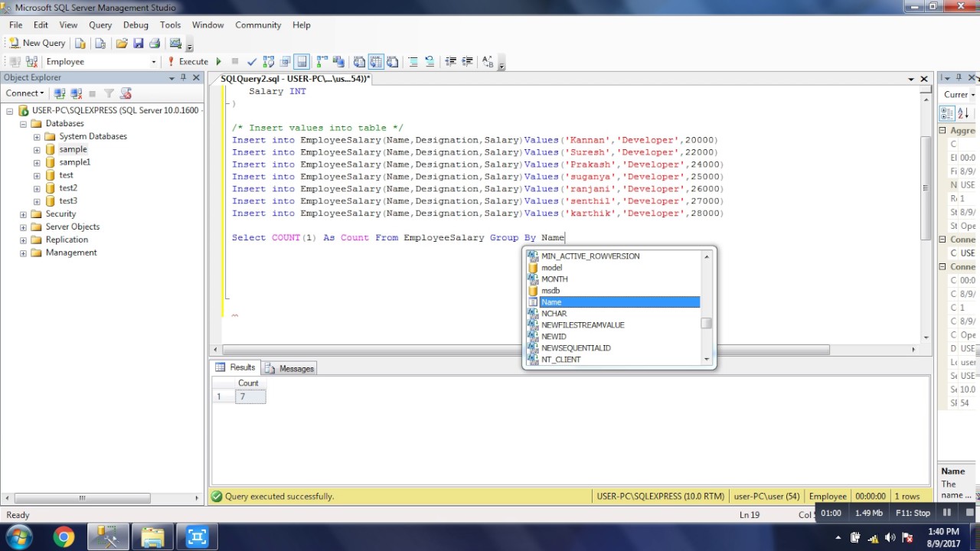
Task: Increase indent of selected lines
Action: (x=467, y=61)
